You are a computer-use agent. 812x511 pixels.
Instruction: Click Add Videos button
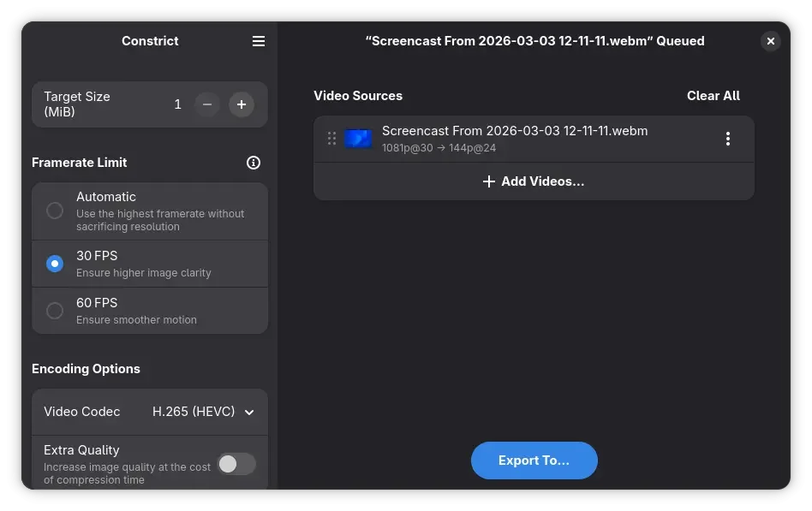pyautogui.click(x=534, y=181)
